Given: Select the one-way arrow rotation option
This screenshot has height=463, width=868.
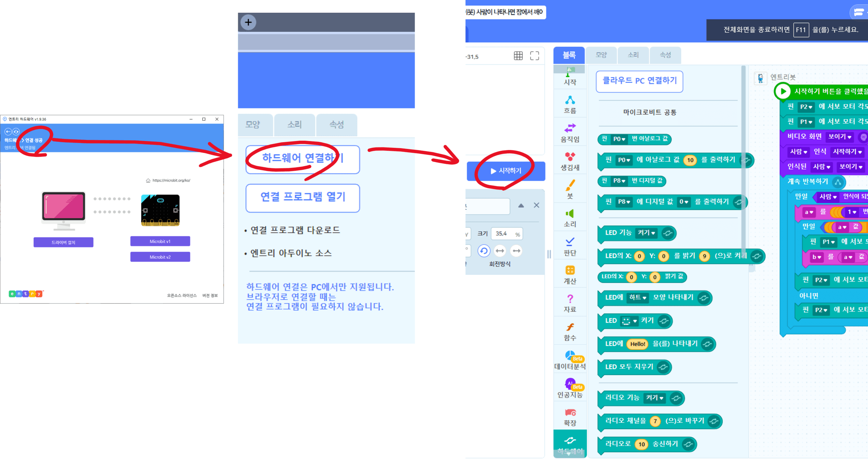Looking at the screenshot, I should point(516,251).
